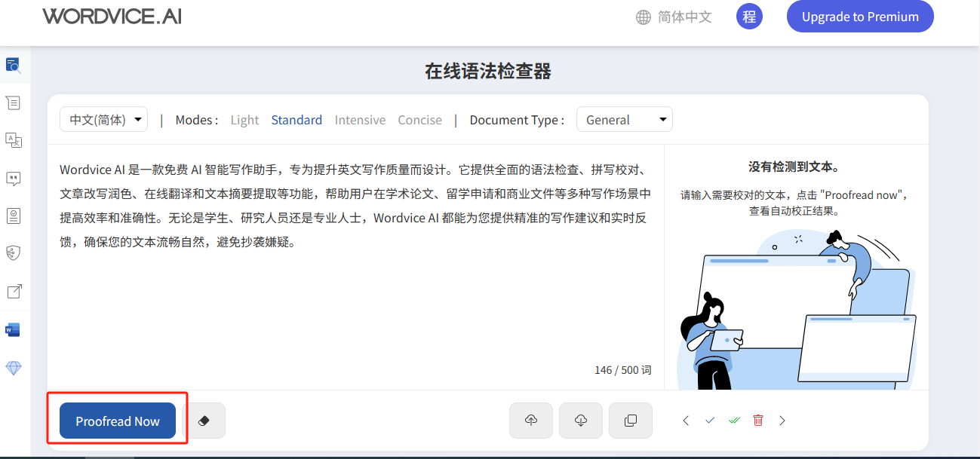980x459 pixels.
Task: Open the shield checker sidebar icon
Action: coord(14,253)
